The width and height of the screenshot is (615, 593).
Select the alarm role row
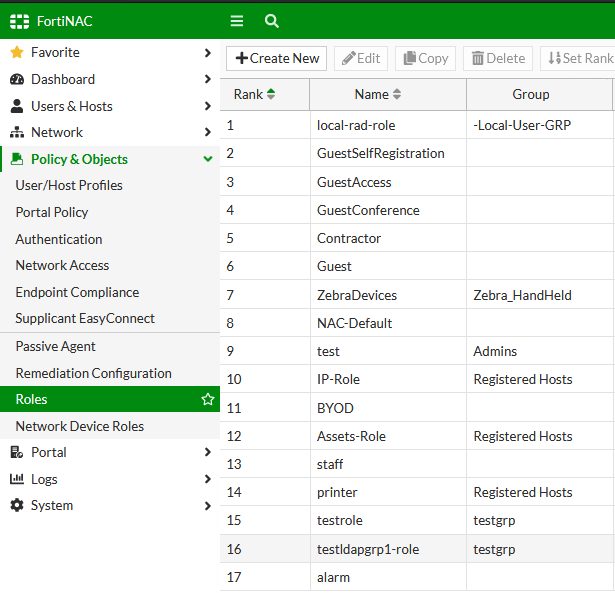pos(417,577)
